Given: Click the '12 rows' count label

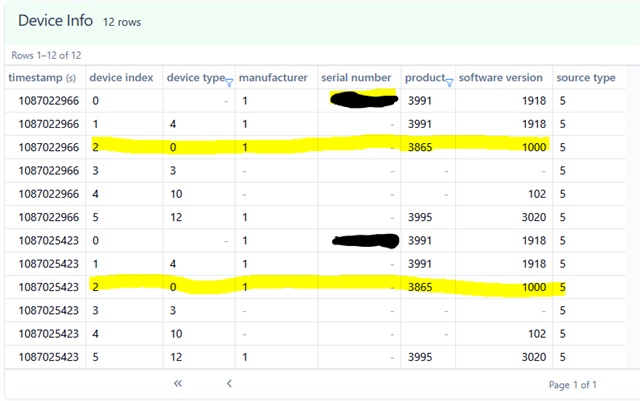Looking at the screenshot, I should click(122, 22).
